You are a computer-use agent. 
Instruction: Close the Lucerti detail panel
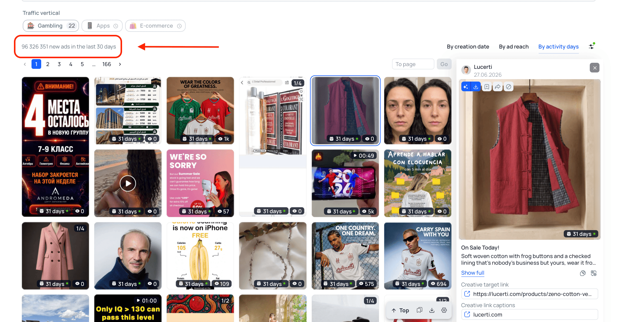pos(595,68)
